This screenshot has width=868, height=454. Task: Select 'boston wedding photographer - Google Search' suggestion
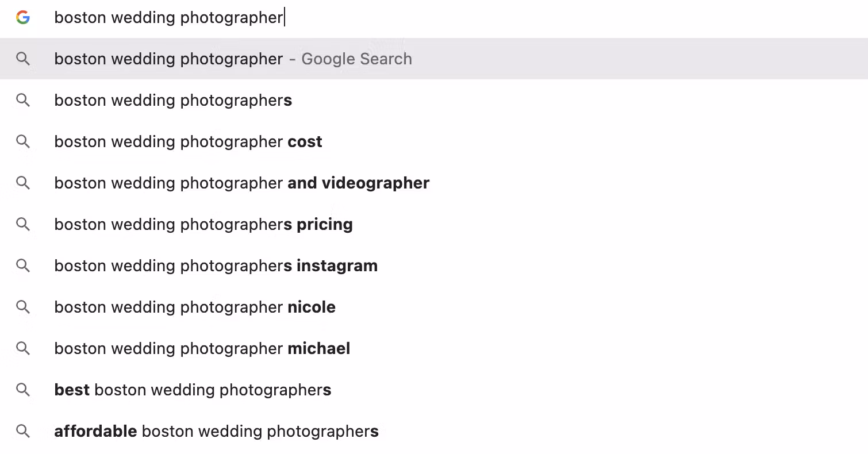[x=233, y=59]
